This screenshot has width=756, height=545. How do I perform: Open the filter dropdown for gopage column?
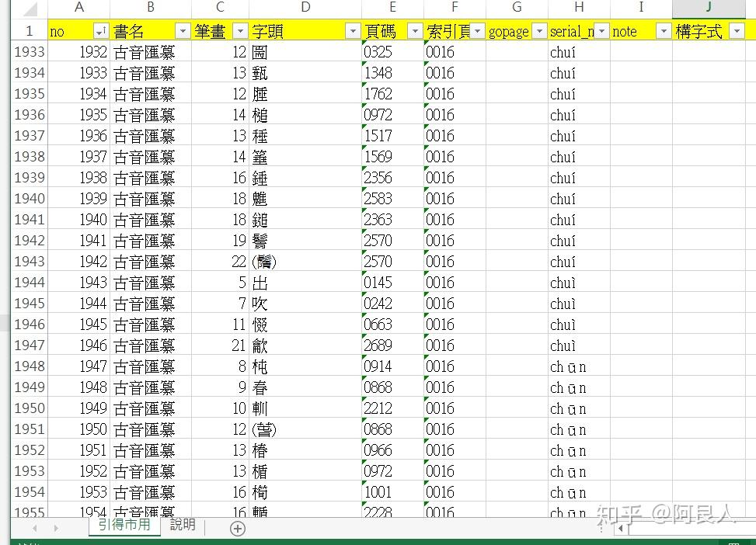(x=539, y=31)
